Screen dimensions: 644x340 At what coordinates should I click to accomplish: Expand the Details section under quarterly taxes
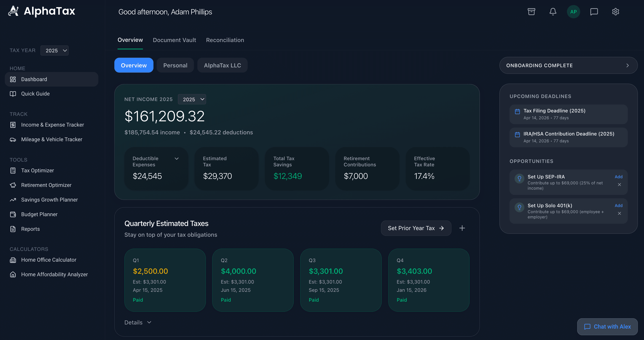[137, 322]
